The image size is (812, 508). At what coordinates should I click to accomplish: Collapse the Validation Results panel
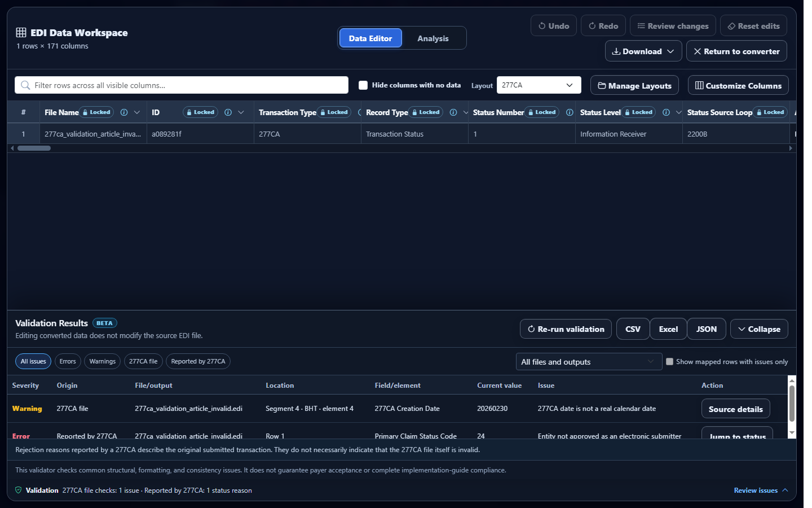point(759,329)
